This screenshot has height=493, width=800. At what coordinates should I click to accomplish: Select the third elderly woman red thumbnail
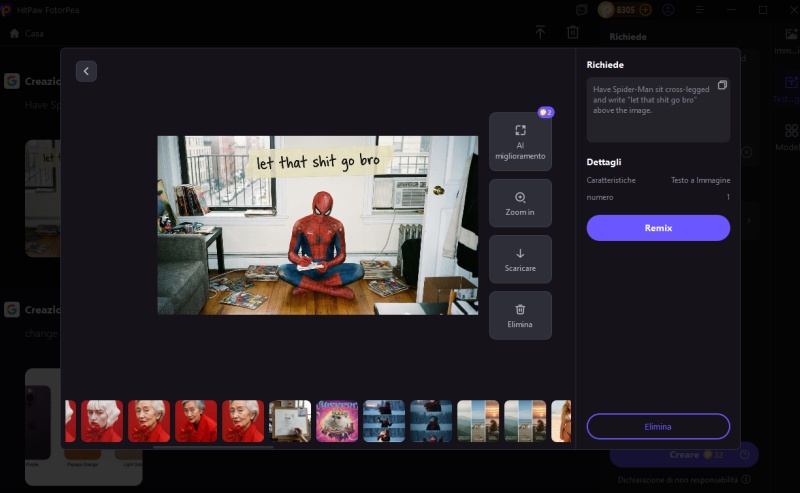click(x=196, y=421)
